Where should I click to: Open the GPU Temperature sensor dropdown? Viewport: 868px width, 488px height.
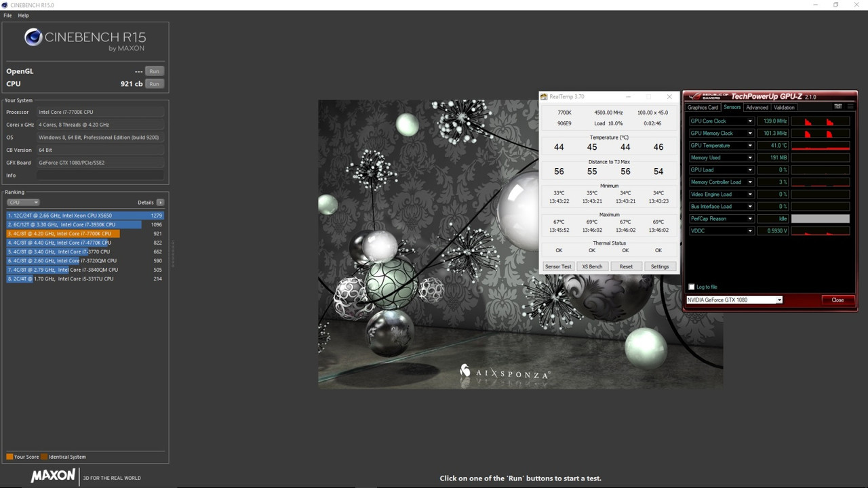click(750, 146)
